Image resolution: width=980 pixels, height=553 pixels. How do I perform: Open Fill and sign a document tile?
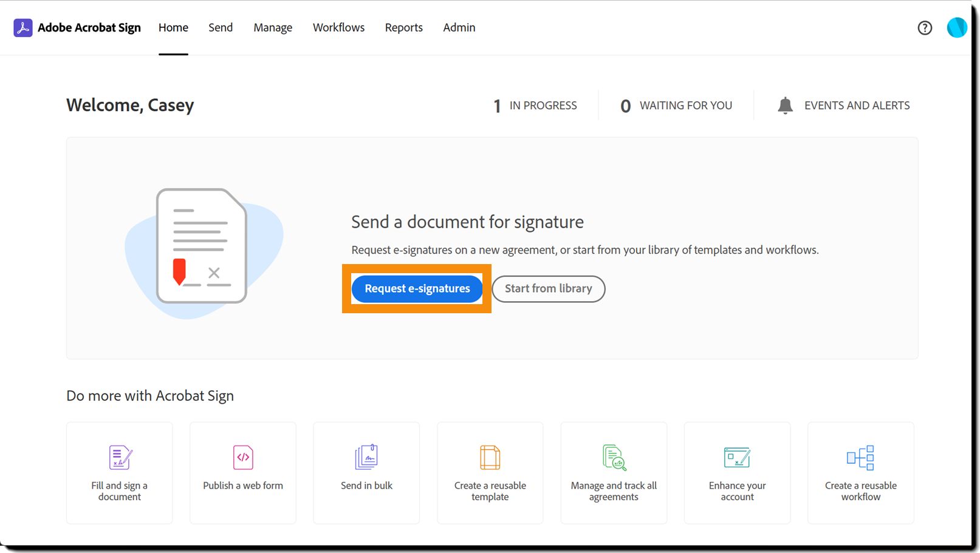(x=120, y=473)
